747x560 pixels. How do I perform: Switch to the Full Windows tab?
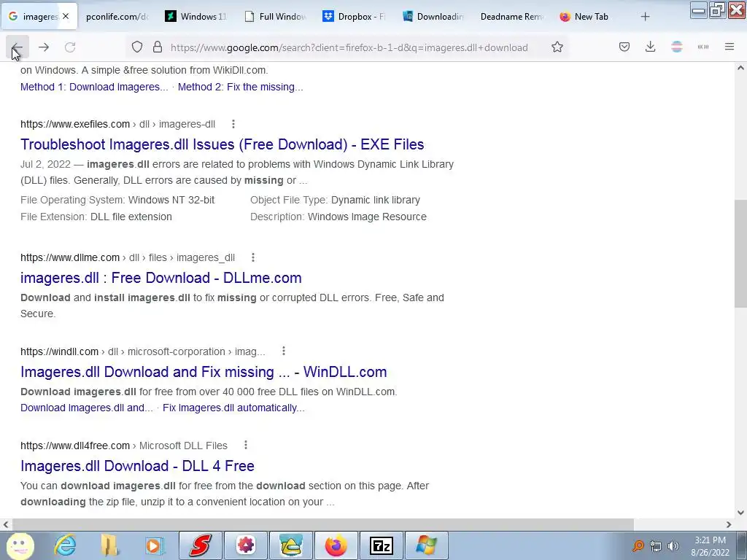(x=275, y=17)
